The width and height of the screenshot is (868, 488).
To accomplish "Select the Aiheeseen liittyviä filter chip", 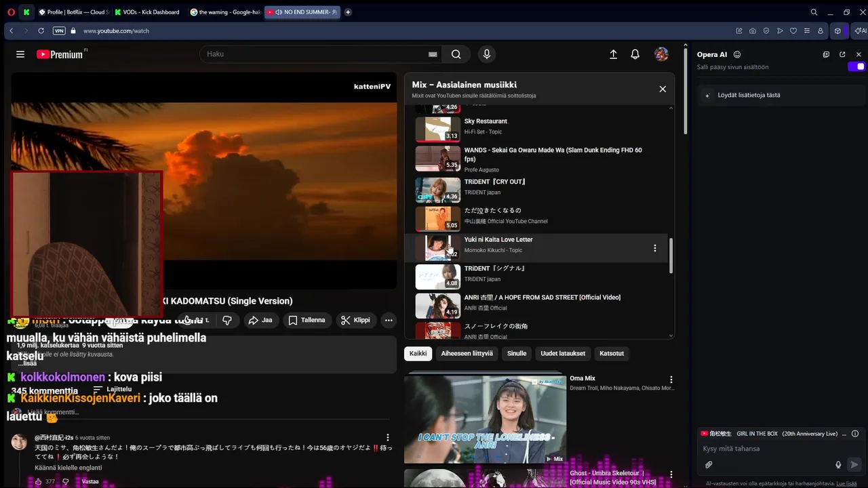I will click(x=467, y=353).
